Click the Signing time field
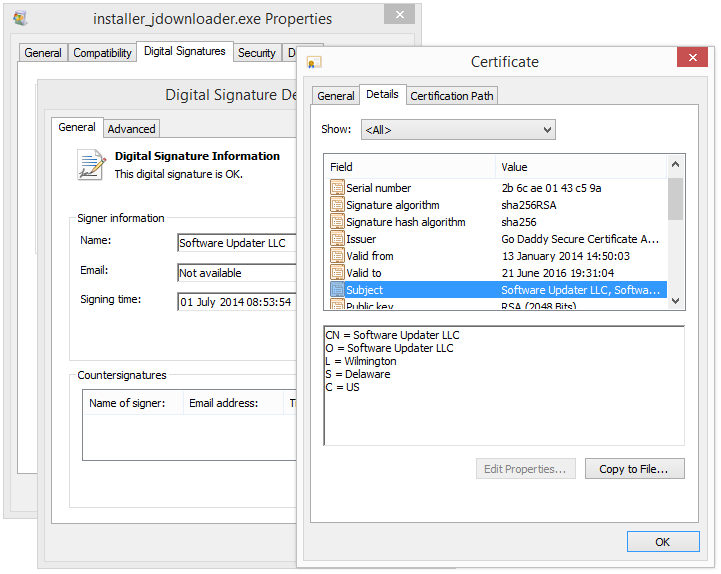Screen dimensions: 721x574 point(237,302)
